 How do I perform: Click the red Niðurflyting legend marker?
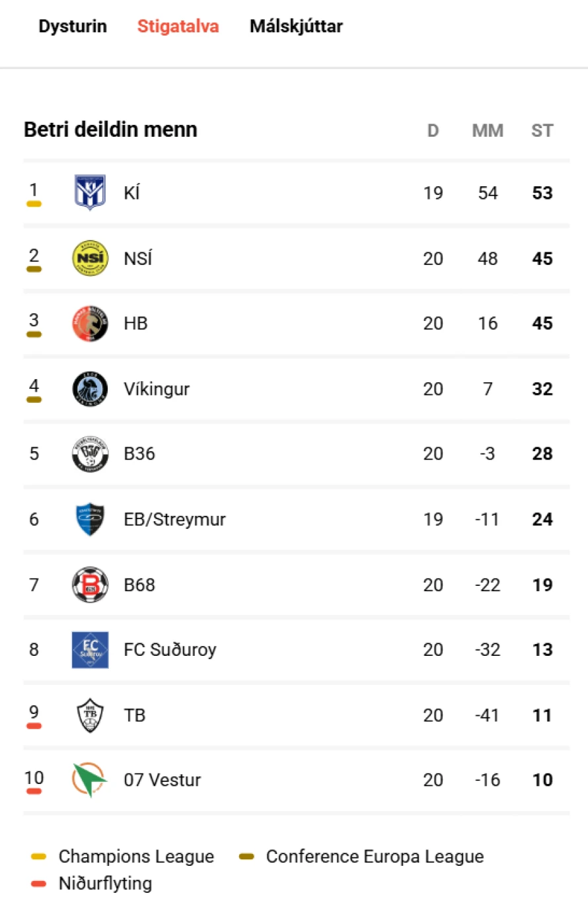pyautogui.click(x=39, y=884)
